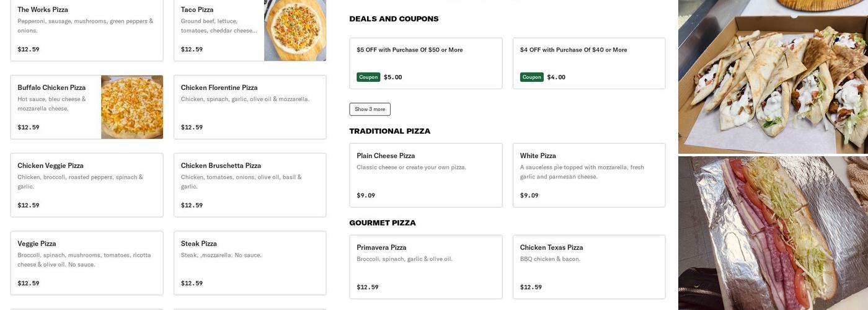Select the Veggie Pizza menu item
Viewport: 868px width, 310px height.
tap(87, 263)
